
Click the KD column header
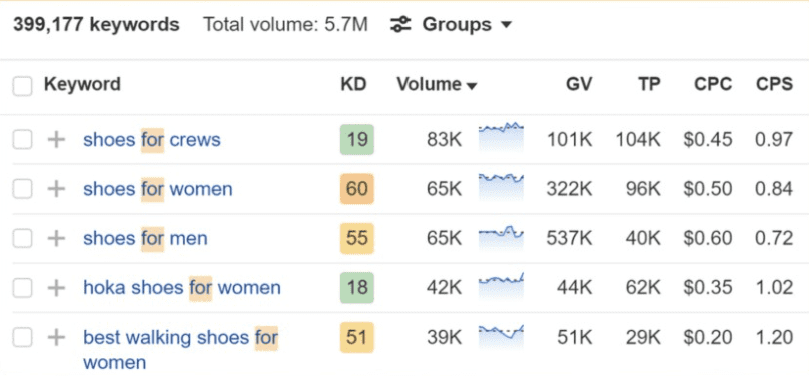point(353,84)
